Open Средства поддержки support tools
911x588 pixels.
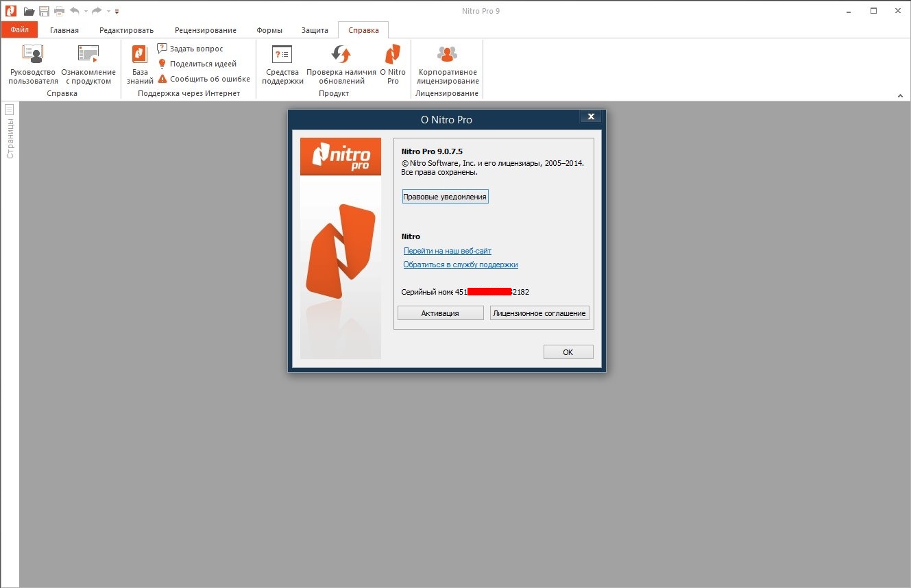[282, 64]
